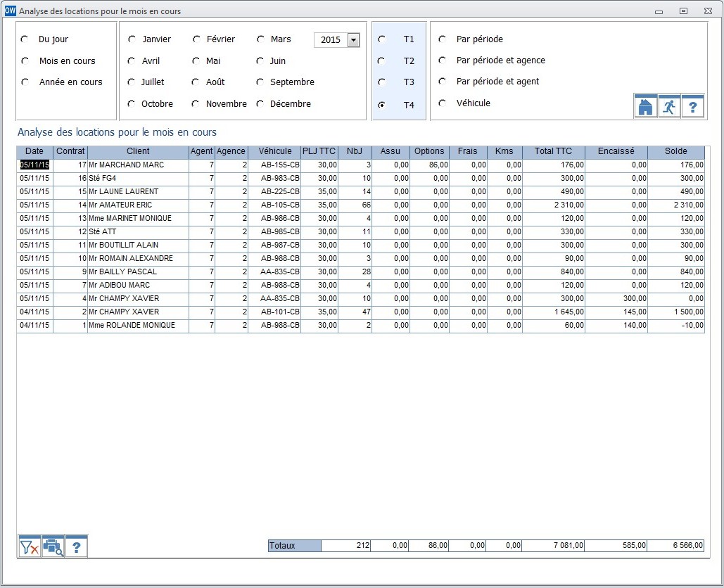Select Par période et agence option
This screenshot has height=588, width=724.
pos(443,60)
